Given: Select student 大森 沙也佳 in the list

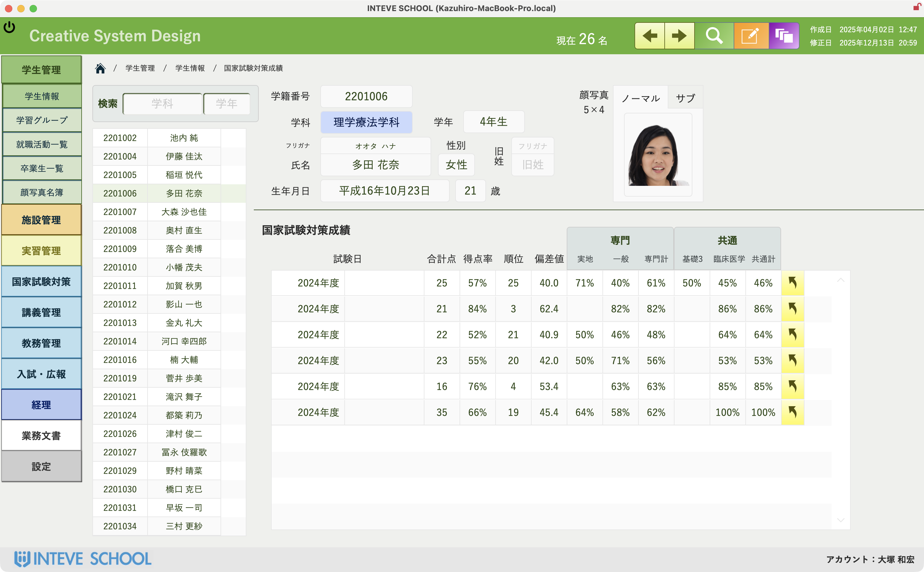Looking at the screenshot, I should [x=184, y=212].
